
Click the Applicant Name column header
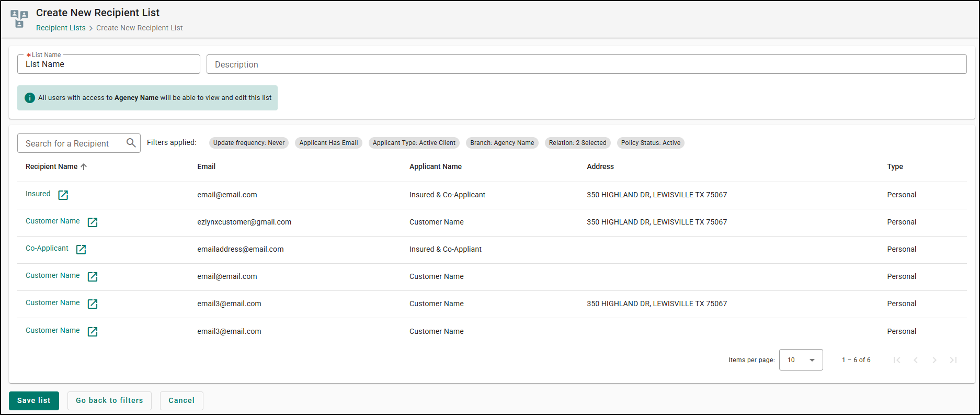(436, 166)
